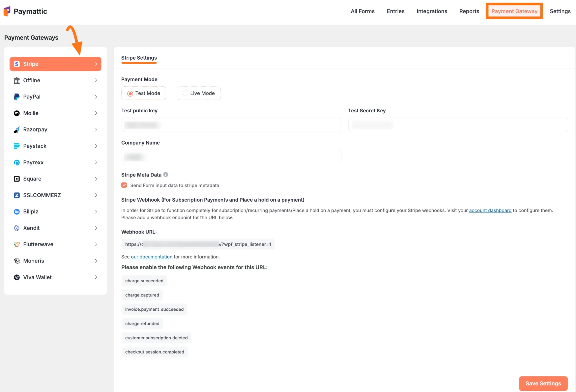Expand the Moneris gateway chevron

pos(96,261)
